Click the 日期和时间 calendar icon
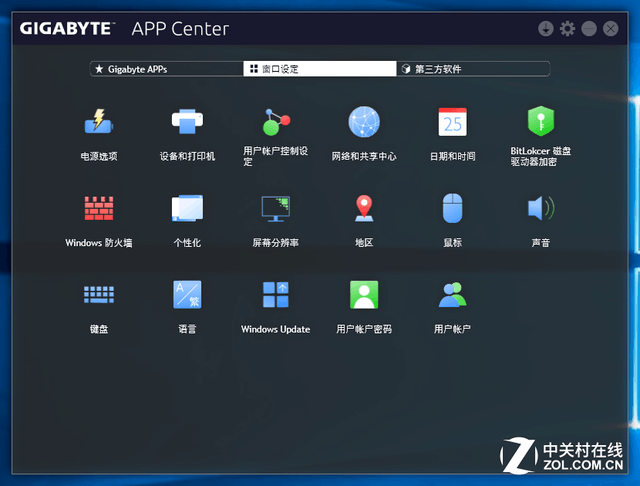Screen dimensions: 640x486 [452, 122]
